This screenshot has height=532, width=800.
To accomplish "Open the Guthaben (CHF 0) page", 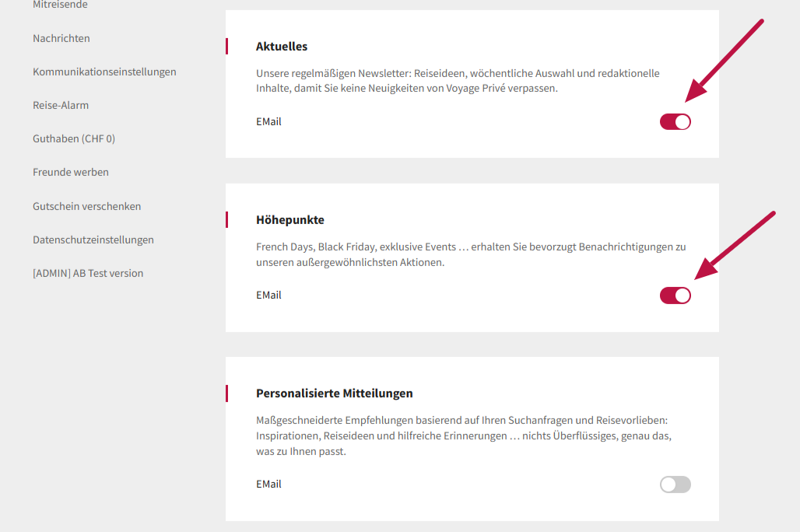I will pos(74,138).
